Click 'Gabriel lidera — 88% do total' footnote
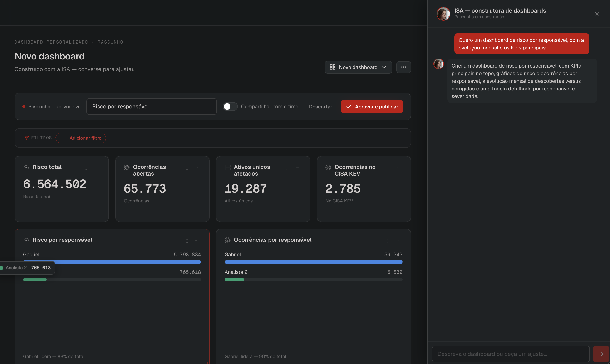Viewport: 610px width, 364px height. (x=54, y=356)
